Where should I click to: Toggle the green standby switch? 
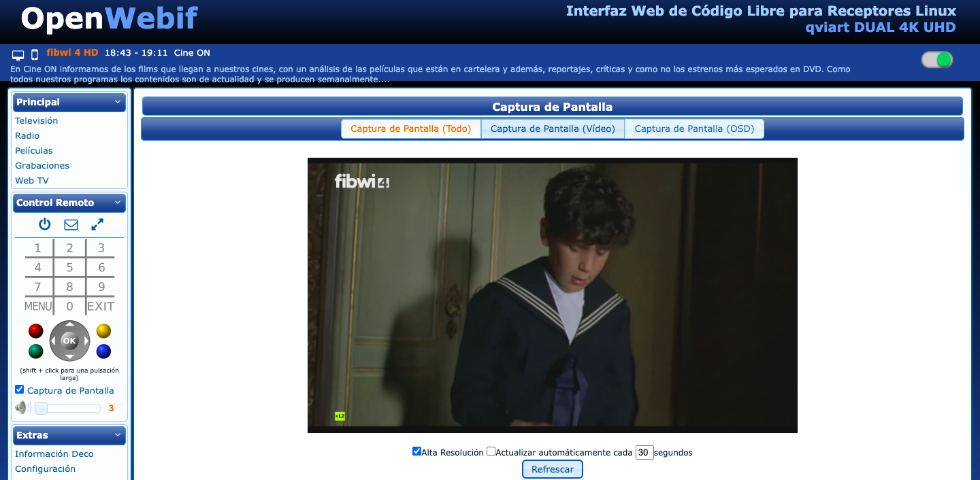tap(937, 60)
